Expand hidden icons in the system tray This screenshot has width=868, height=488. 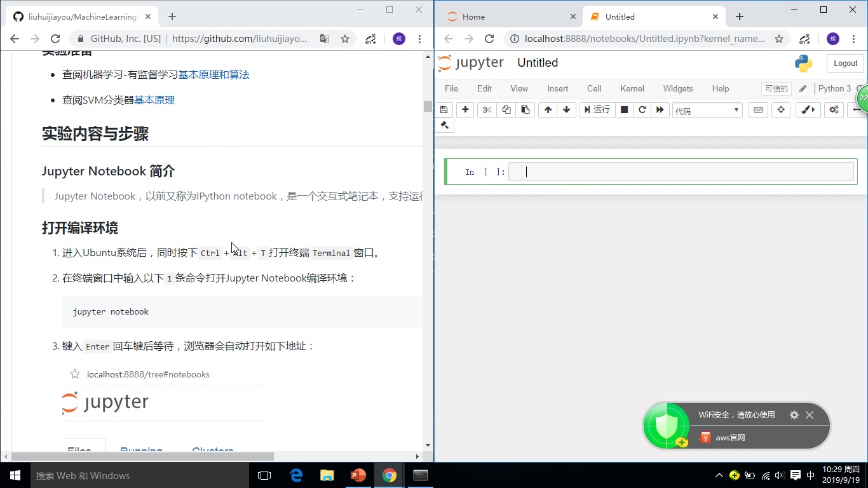click(719, 475)
